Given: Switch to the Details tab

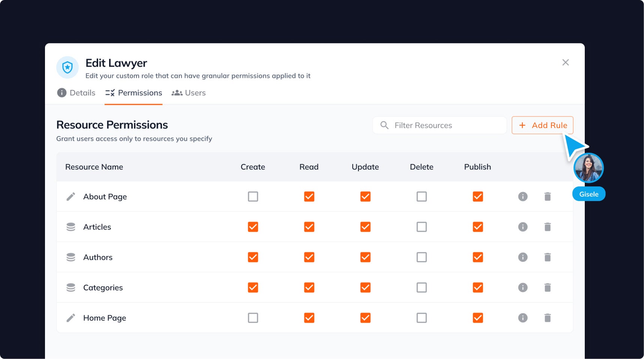Looking at the screenshot, I should point(76,93).
